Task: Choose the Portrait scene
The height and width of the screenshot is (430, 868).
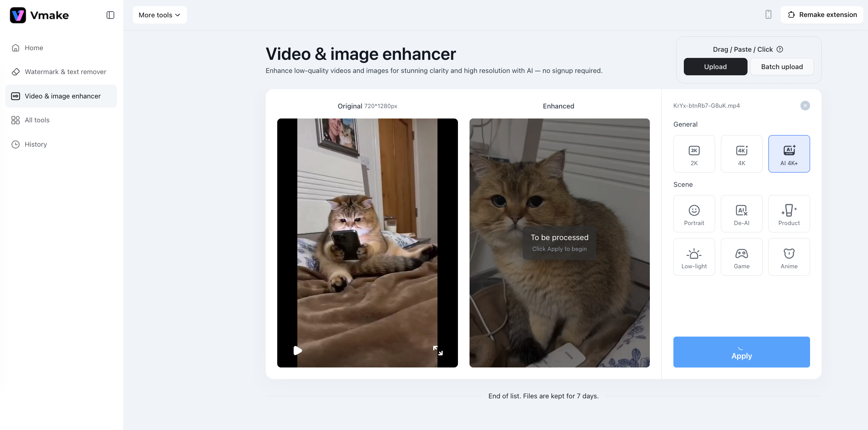Action: [694, 214]
